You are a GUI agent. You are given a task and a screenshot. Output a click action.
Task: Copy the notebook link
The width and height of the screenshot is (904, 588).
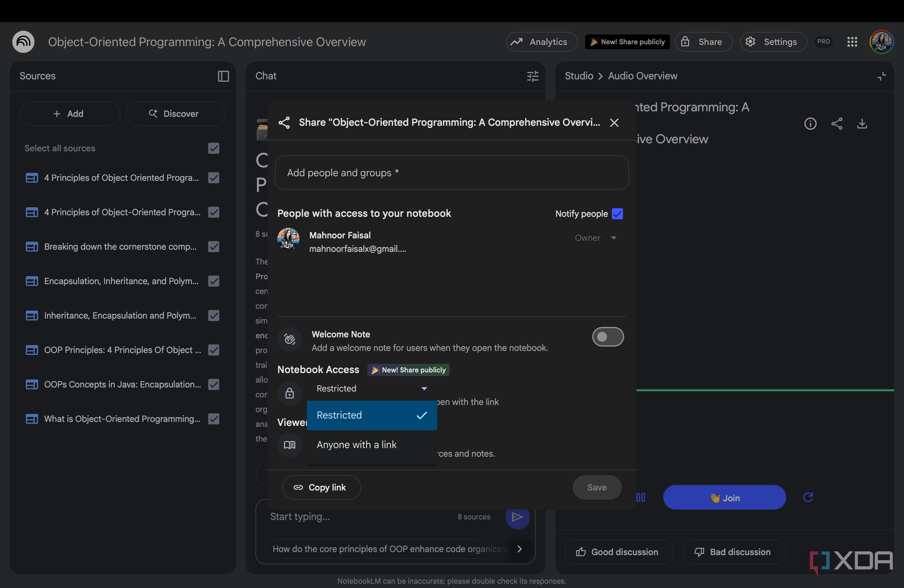coord(321,487)
